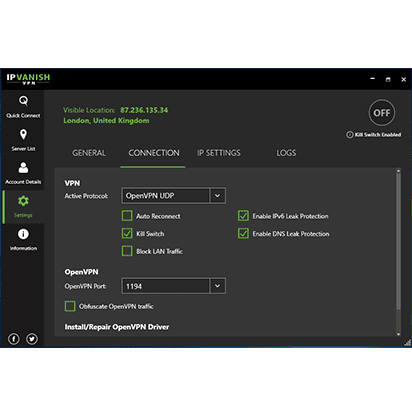The image size is (412, 416).
Task: Expand Active Protocol dropdown arrow
Action: [217, 196]
